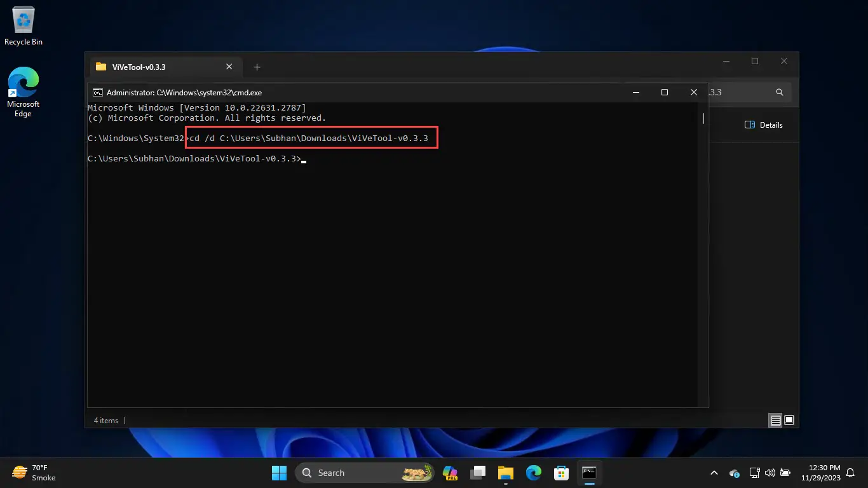Close the File Explorer window

point(784,62)
